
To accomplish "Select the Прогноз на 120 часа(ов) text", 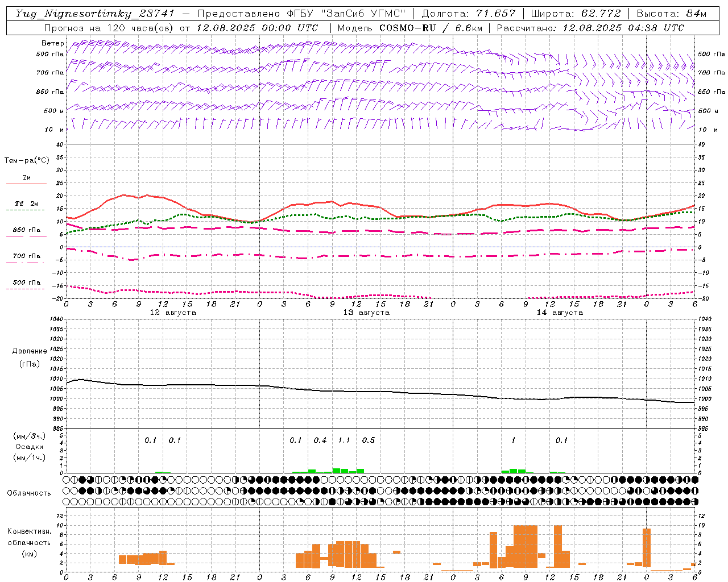I will (x=110, y=28).
